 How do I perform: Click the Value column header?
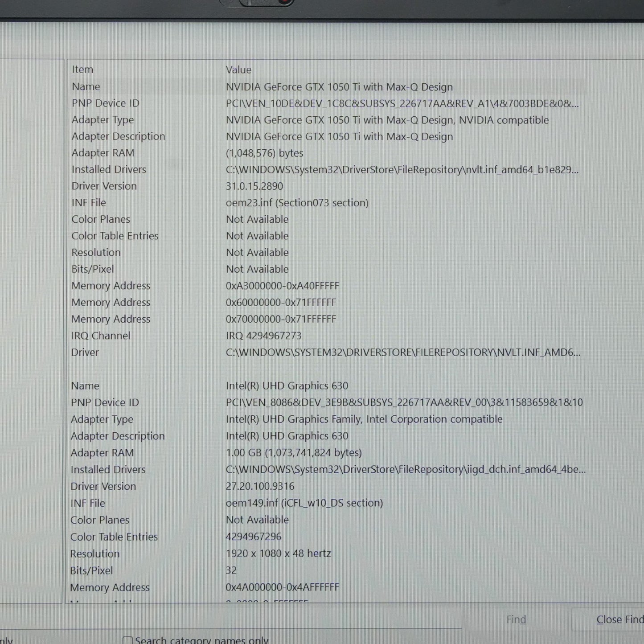(x=238, y=70)
